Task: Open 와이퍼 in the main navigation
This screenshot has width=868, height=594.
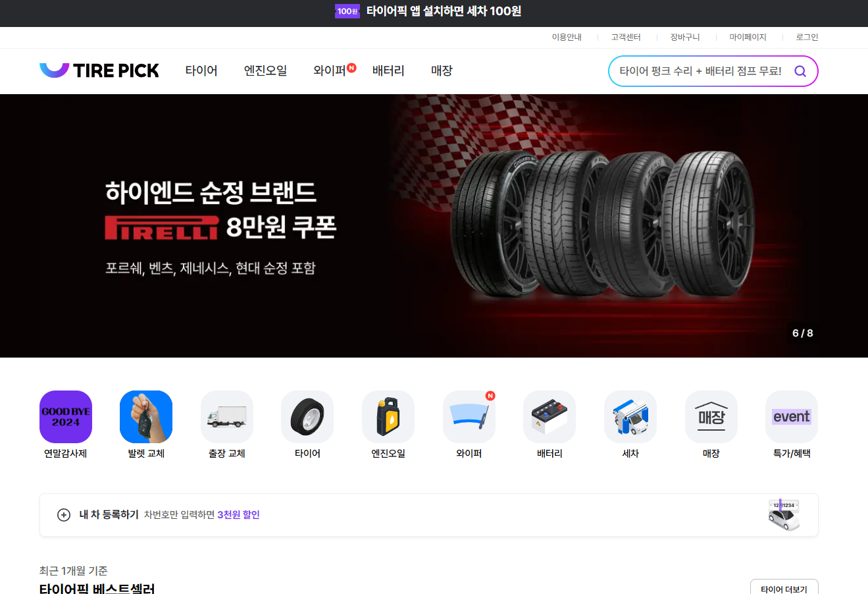Action: click(330, 70)
